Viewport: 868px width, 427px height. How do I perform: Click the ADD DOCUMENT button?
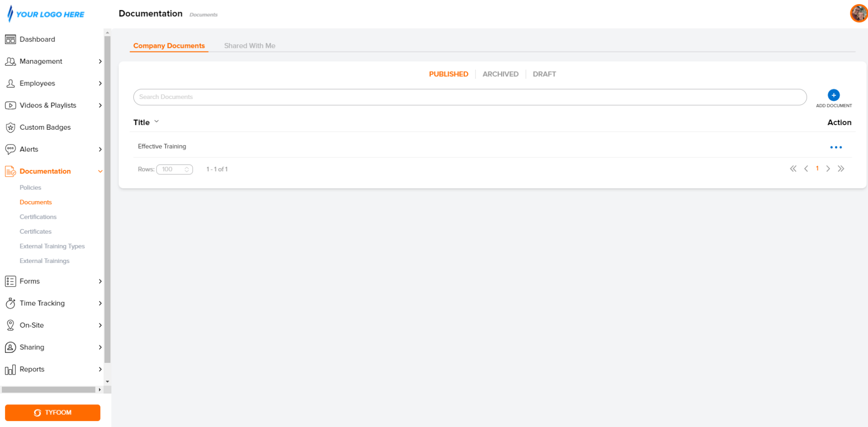point(833,95)
